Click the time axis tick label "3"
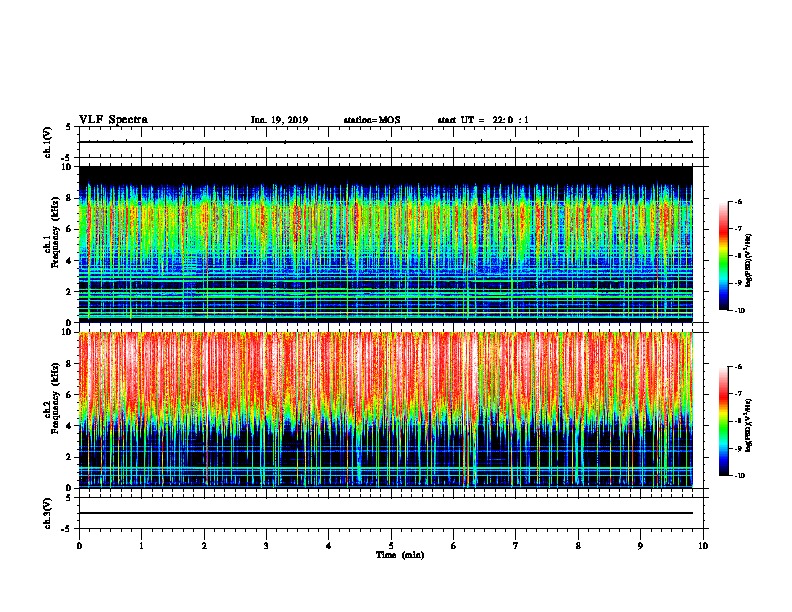Viewport: 792px width, 612px height. 266,546
